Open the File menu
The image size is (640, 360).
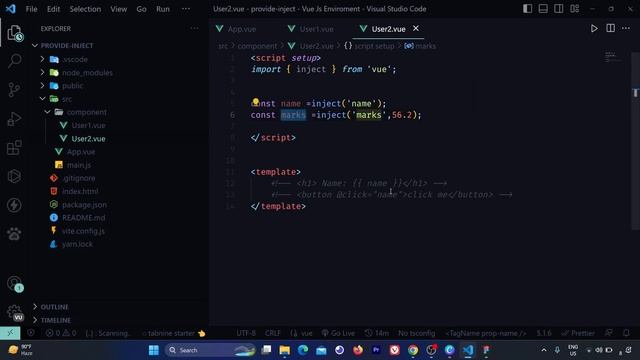pos(31,9)
